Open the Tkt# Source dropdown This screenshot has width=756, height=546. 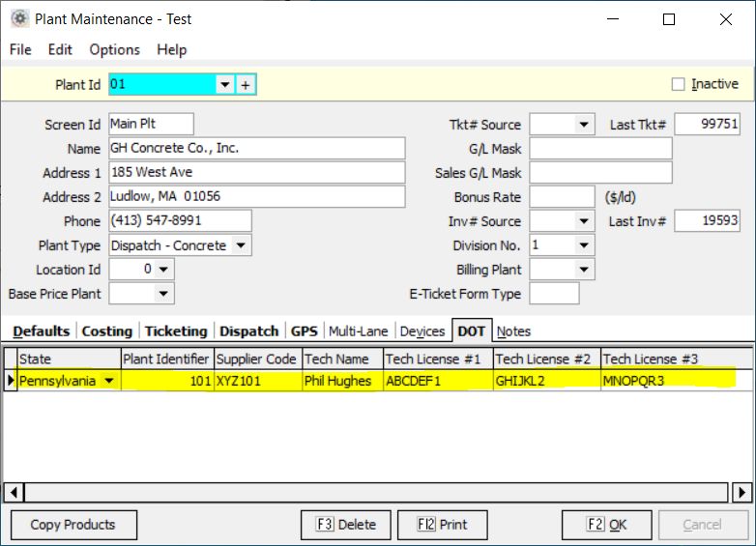[584, 125]
